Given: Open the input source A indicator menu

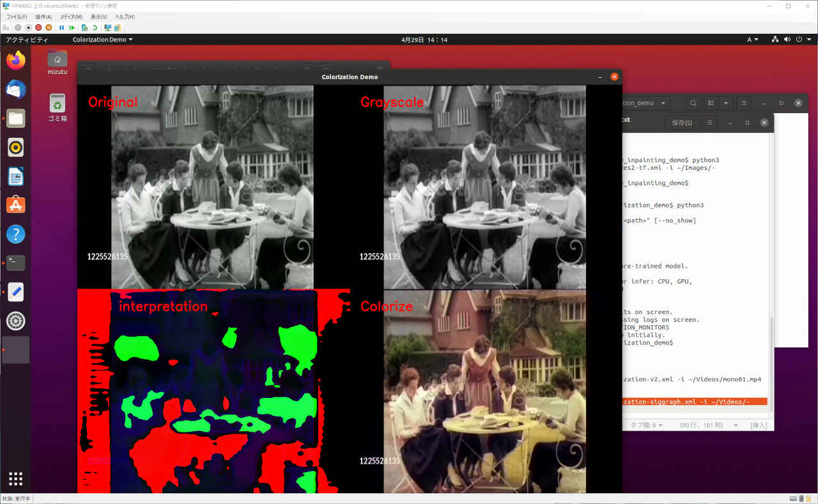Looking at the screenshot, I should (753, 40).
